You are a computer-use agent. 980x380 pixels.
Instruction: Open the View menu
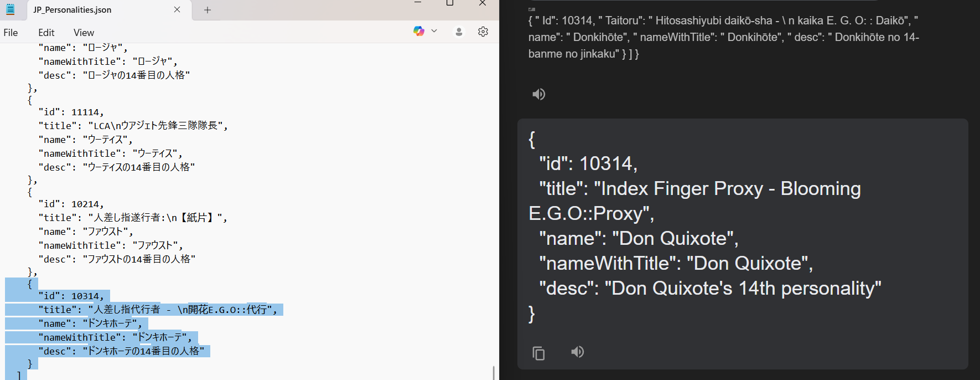(x=84, y=33)
